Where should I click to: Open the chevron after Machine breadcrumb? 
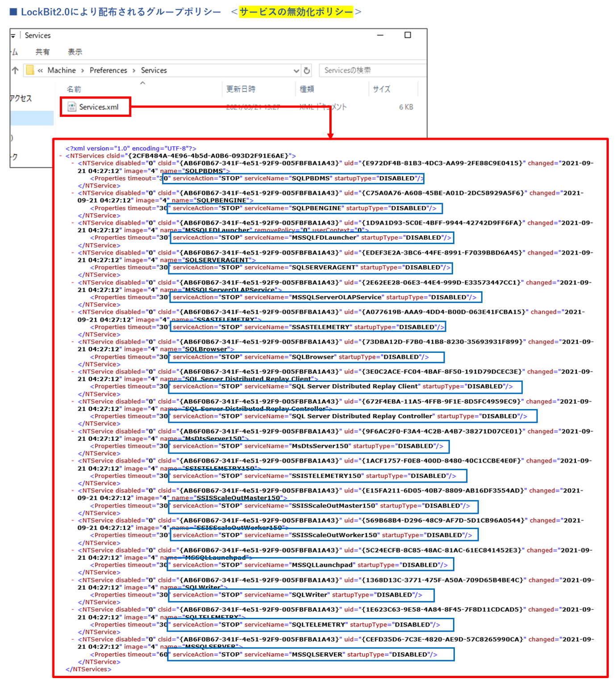pos(83,70)
